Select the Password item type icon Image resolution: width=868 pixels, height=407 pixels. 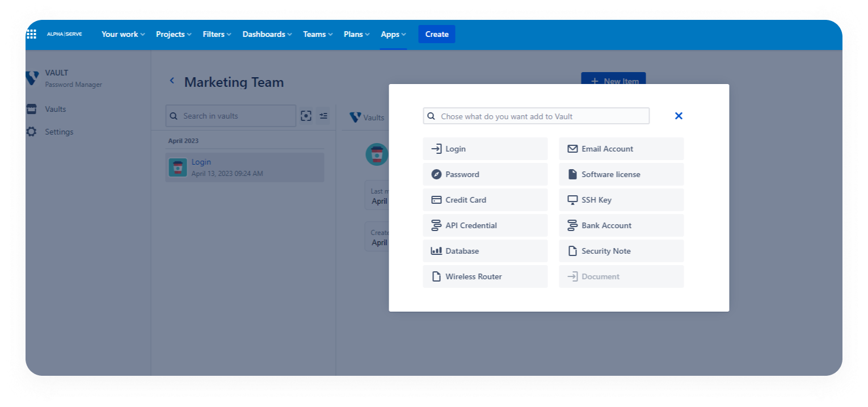437,174
